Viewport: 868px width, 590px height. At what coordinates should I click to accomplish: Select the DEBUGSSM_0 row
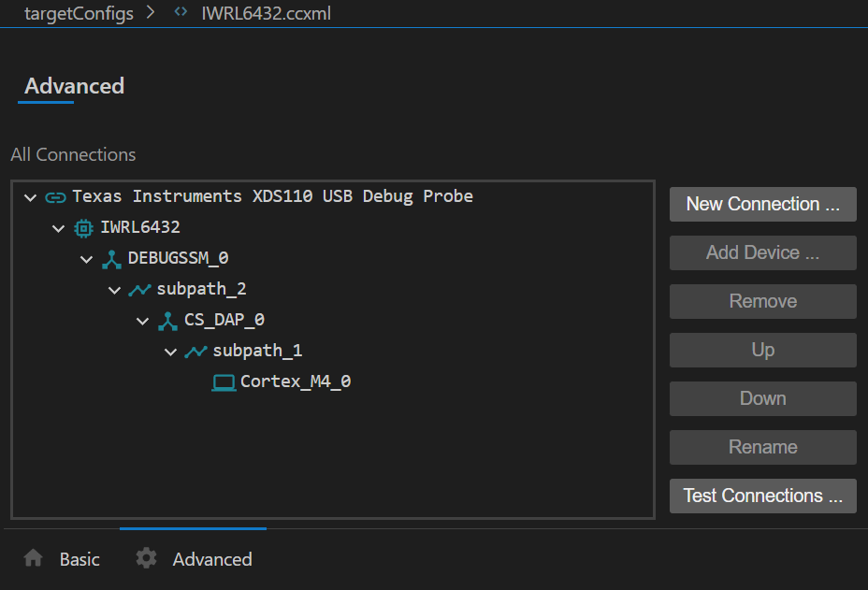[x=333, y=259]
